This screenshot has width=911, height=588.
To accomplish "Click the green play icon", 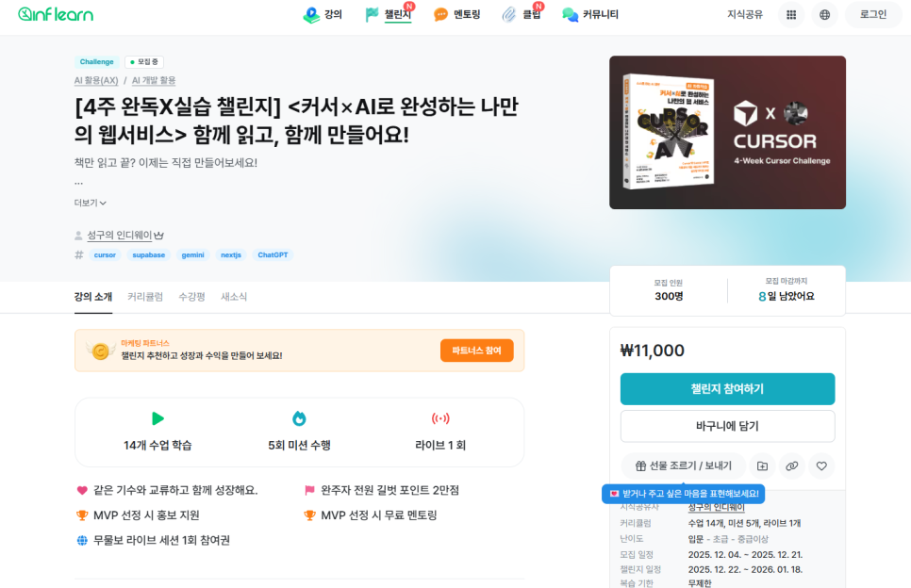I will tap(157, 418).
